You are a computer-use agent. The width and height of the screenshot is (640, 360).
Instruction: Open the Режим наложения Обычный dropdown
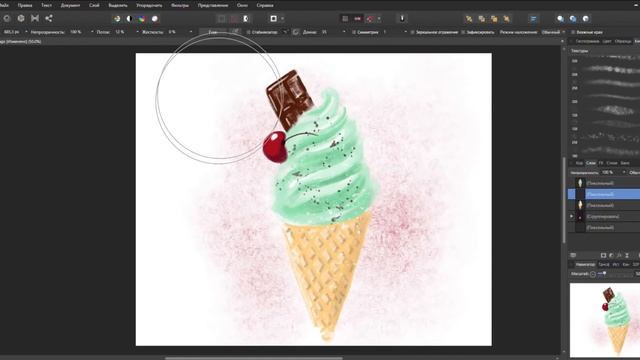553,32
